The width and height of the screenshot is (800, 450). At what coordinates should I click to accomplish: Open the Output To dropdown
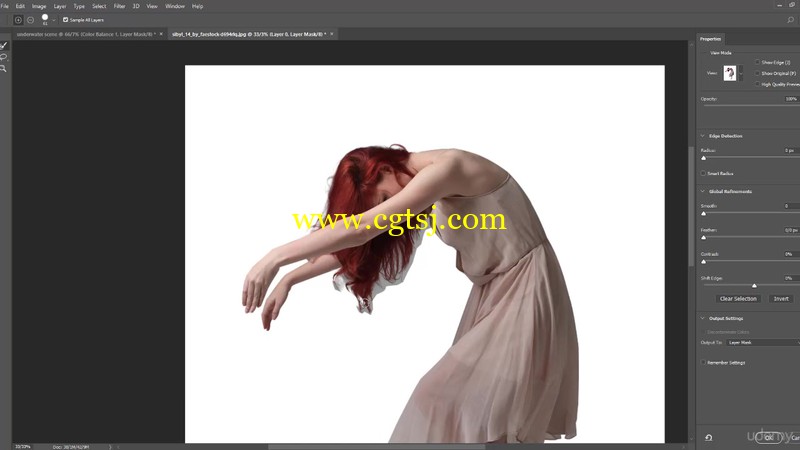(x=763, y=342)
